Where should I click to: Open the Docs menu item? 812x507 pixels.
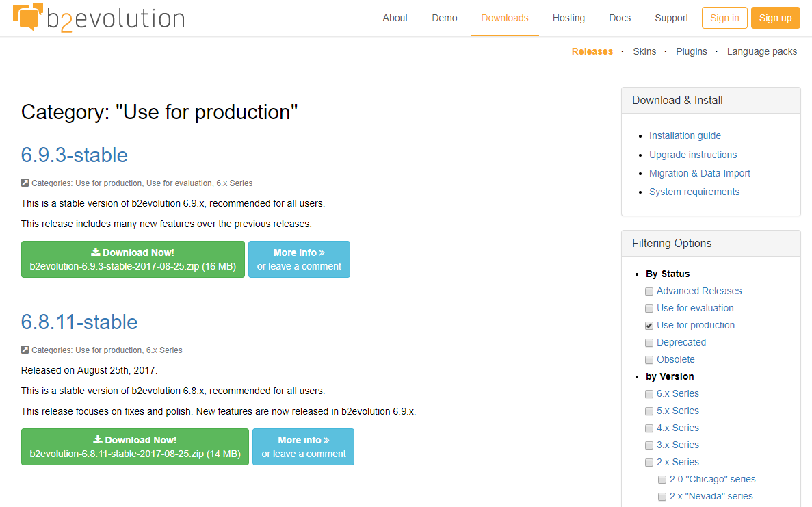point(620,18)
